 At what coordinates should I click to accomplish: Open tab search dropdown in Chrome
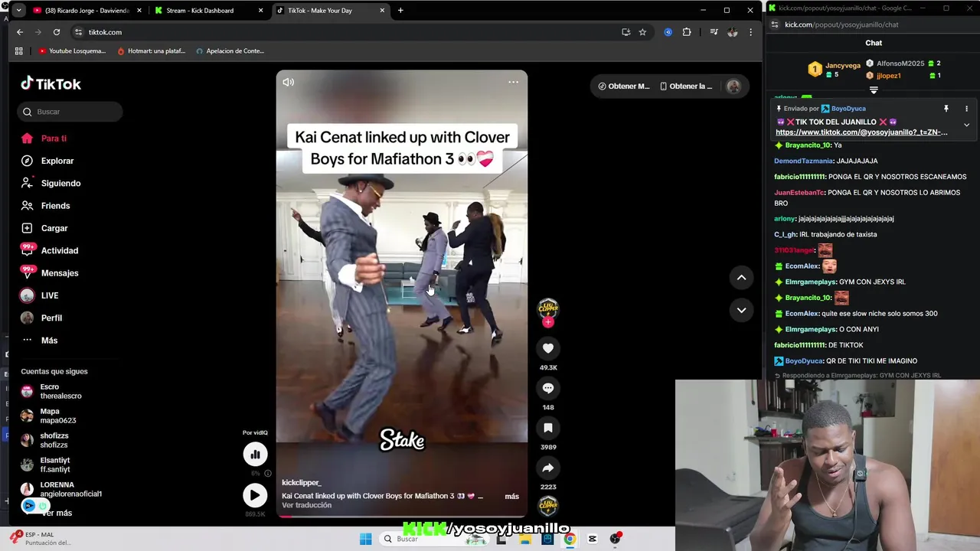click(18, 11)
